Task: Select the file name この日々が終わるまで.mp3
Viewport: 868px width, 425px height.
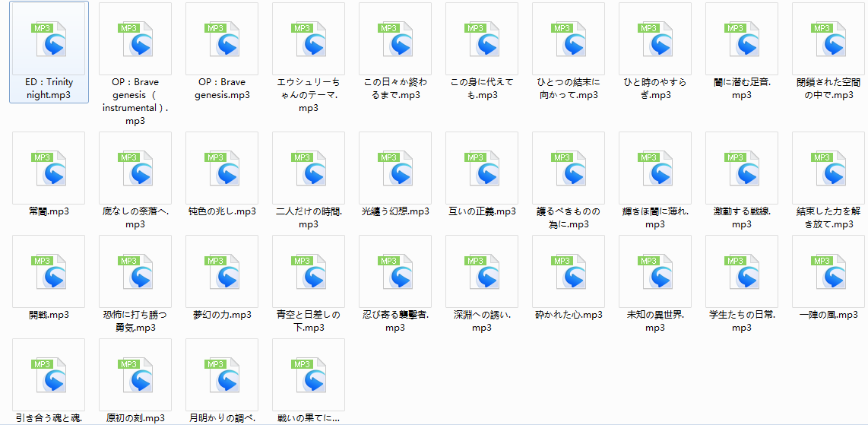Action: [x=395, y=88]
